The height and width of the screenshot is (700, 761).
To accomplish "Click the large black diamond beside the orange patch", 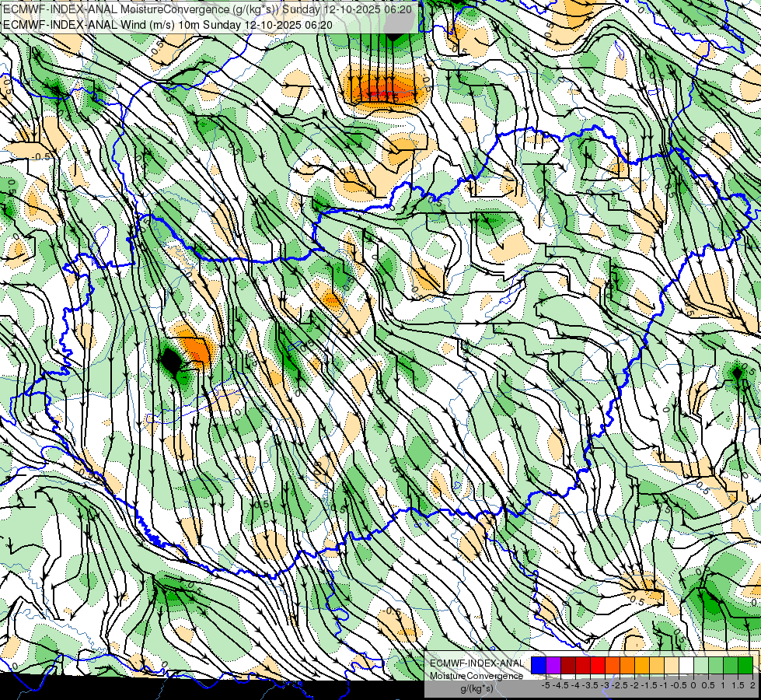I will pos(170,360).
